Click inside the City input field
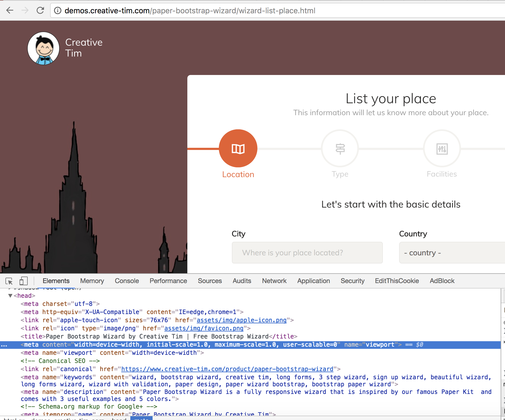Viewport: 505px width, 420px height. click(x=307, y=253)
